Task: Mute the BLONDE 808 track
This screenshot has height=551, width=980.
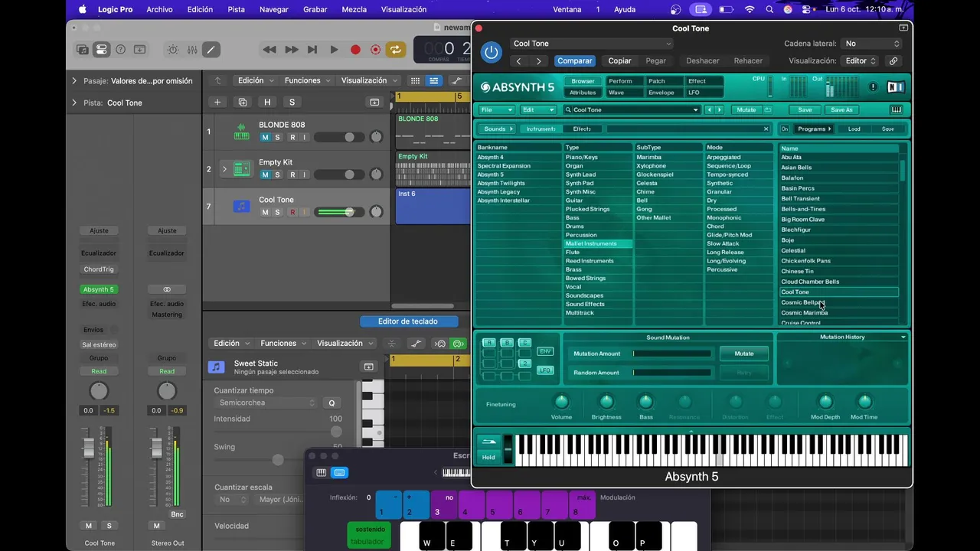Action: pos(265,137)
